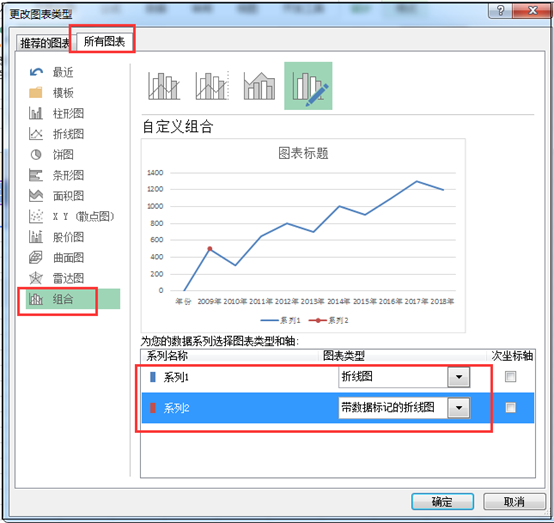Select the custom combination chart icon
554x523 pixels.
click(x=308, y=86)
